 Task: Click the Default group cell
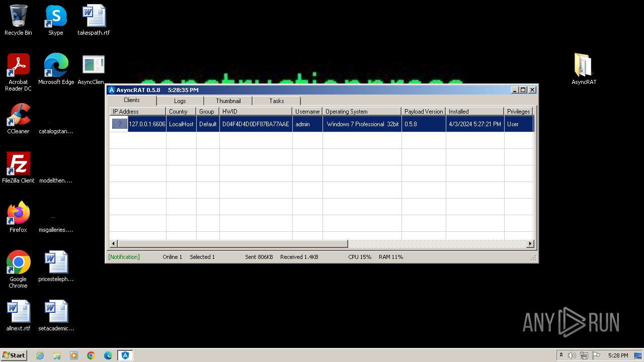coord(208,124)
